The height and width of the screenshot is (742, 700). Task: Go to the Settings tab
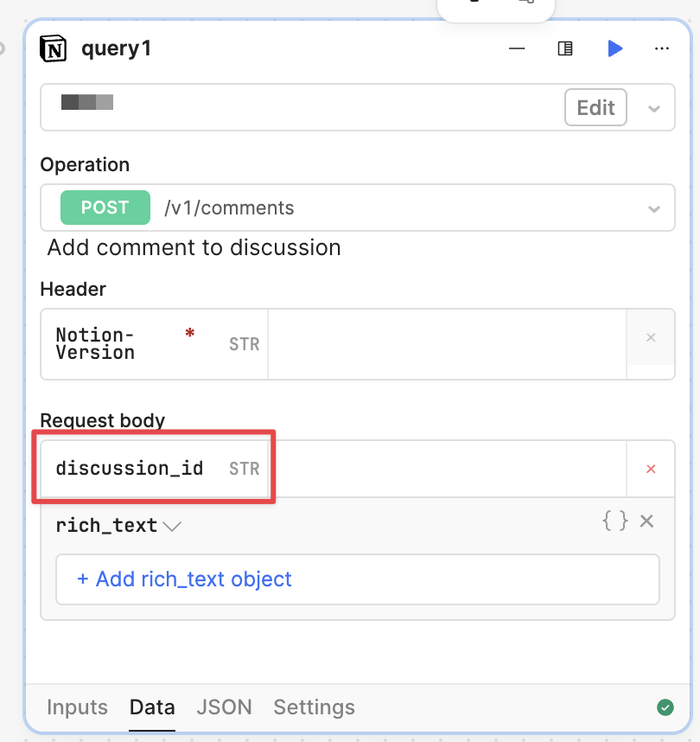[x=314, y=707]
